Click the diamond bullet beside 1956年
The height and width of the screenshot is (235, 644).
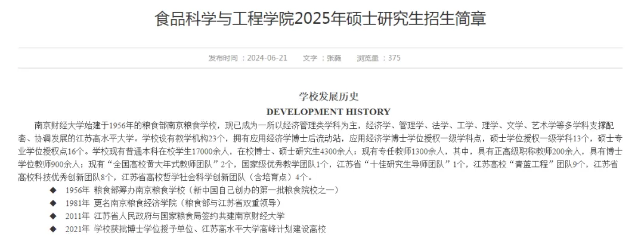coord(53,190)
